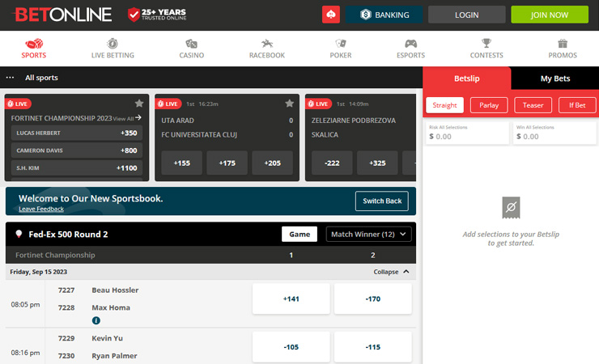Viewport: 599px width, 364px height.
Task: Pick Kevin Yu at -105
Action: (x=291, y=347)
